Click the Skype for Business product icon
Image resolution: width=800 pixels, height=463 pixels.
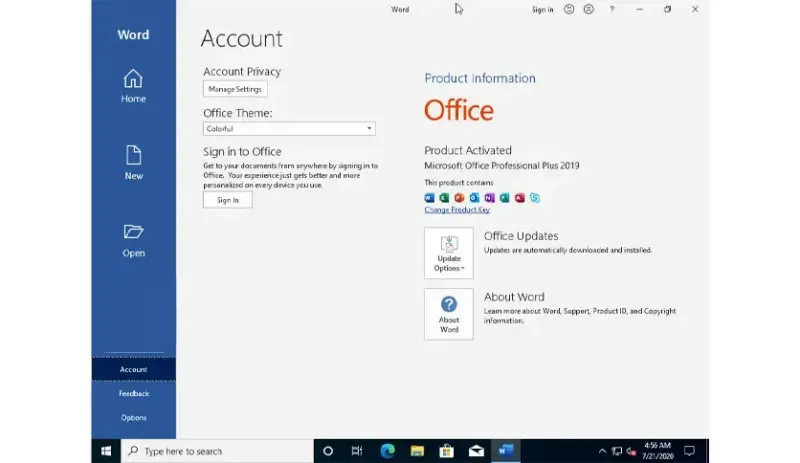coord(535,198)
